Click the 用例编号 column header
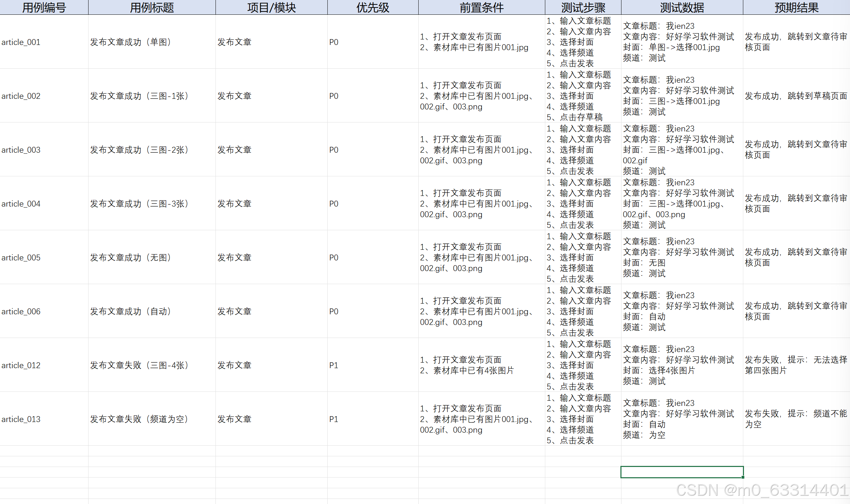 pyautogui.click(x=44, y=7)
